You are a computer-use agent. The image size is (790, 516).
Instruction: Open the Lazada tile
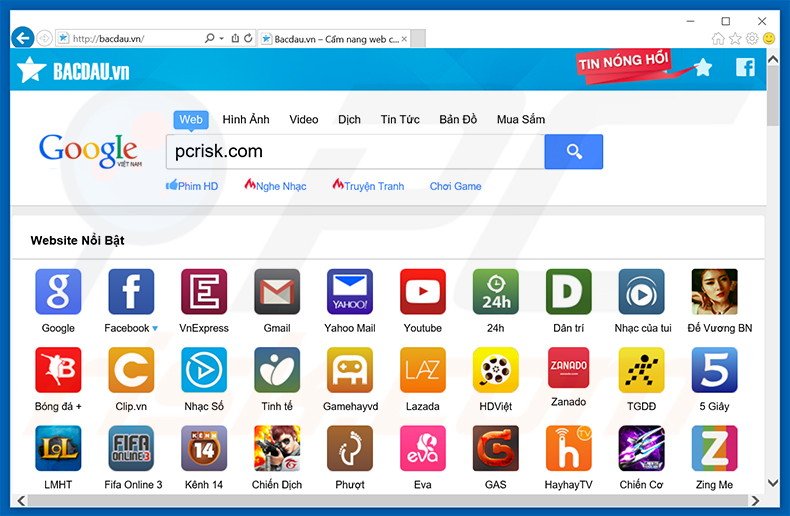click(x=423, y=370)
